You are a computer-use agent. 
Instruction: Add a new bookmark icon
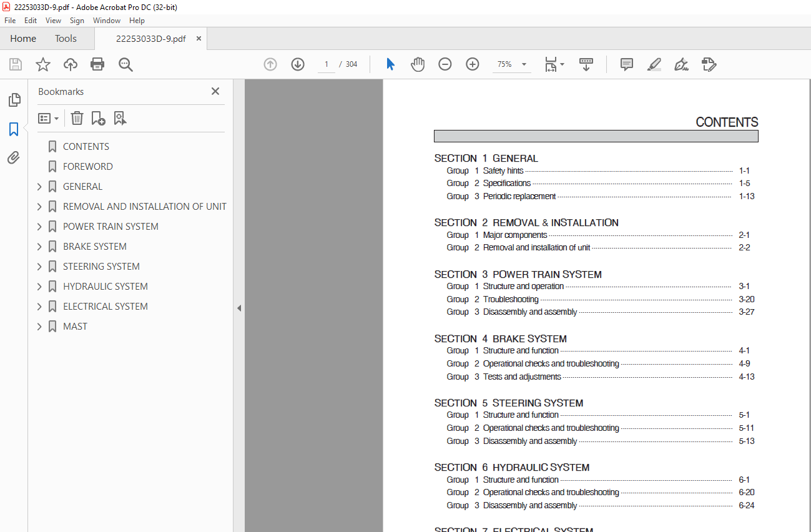pyautogui.click(x=99, y=118)
